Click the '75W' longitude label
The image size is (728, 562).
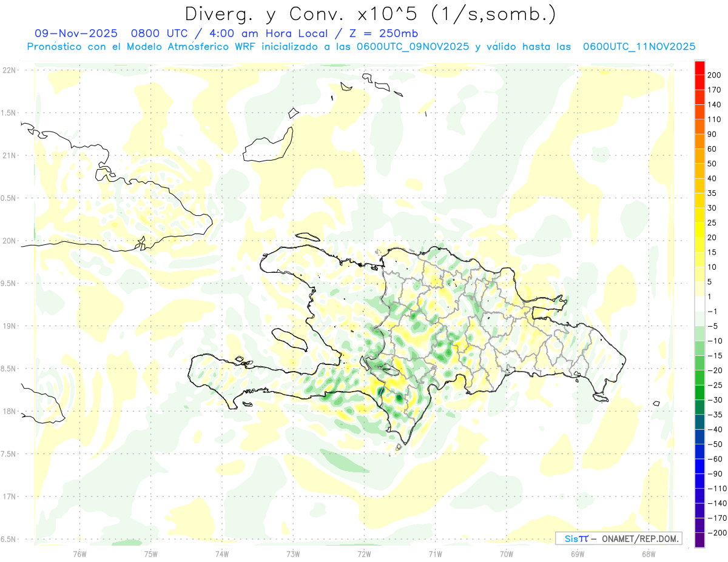[x=150, y=554]
